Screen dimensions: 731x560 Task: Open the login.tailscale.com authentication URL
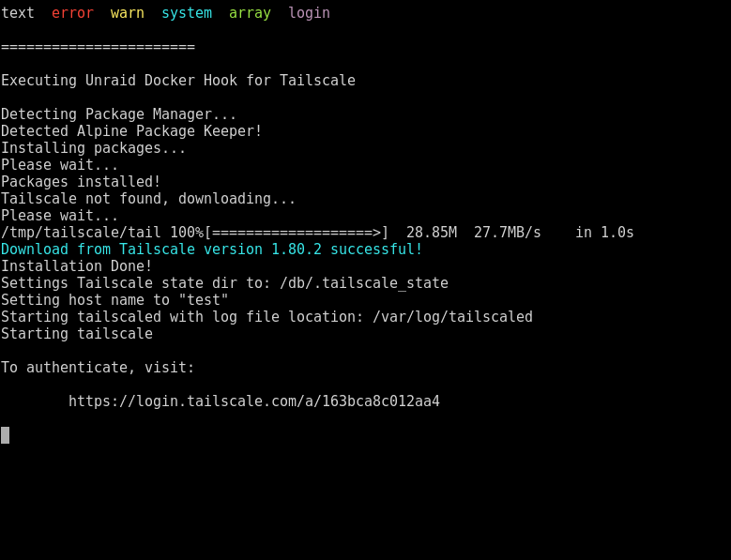[x=254, y=401]
